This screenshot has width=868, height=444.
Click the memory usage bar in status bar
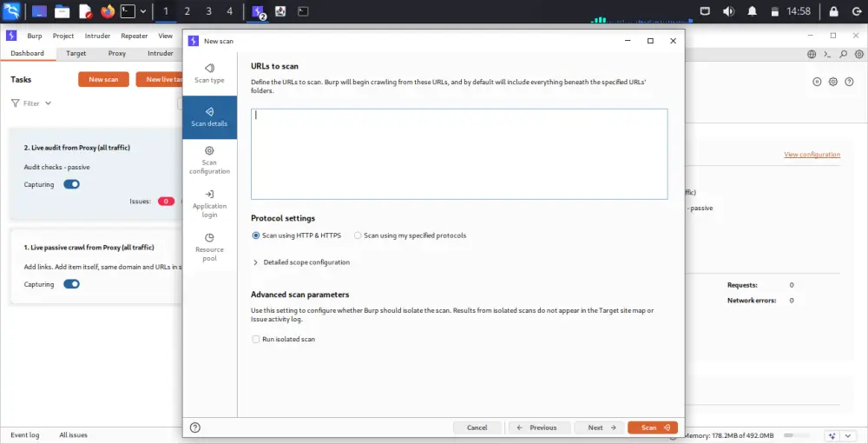(x=796, y=435)
